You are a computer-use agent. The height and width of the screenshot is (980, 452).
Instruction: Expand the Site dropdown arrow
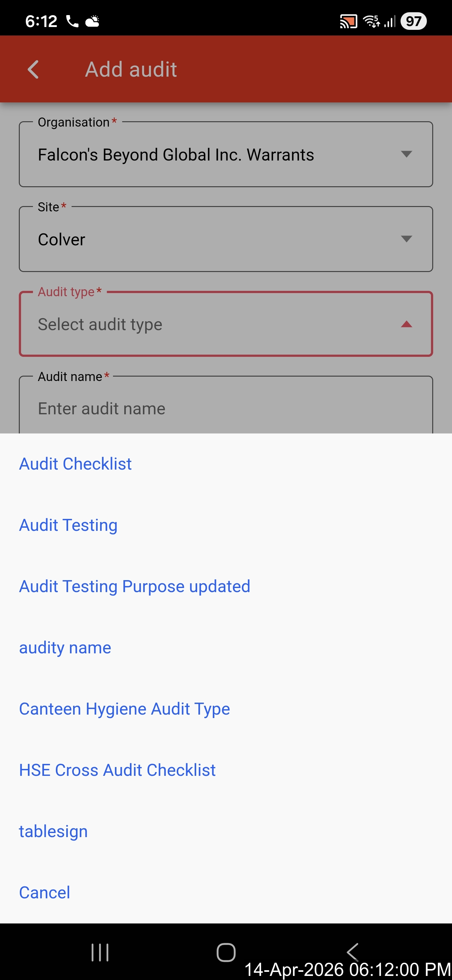(x=406, y=239)
